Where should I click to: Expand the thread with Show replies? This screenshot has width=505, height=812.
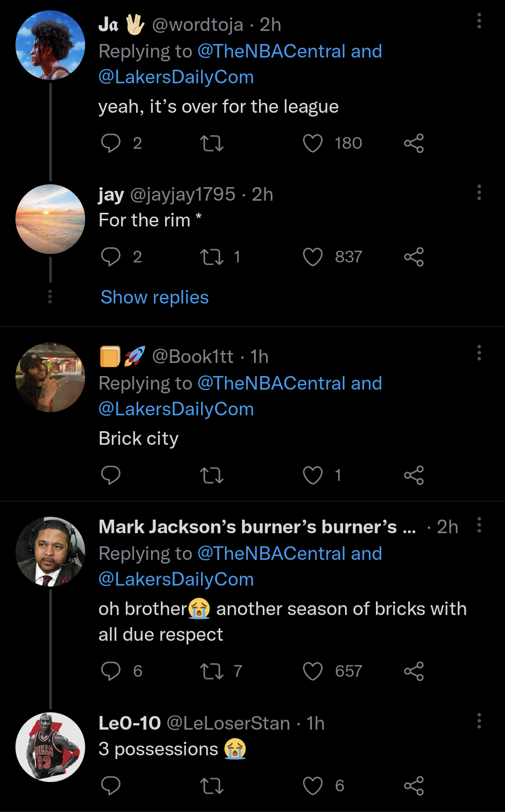[155, 297]
